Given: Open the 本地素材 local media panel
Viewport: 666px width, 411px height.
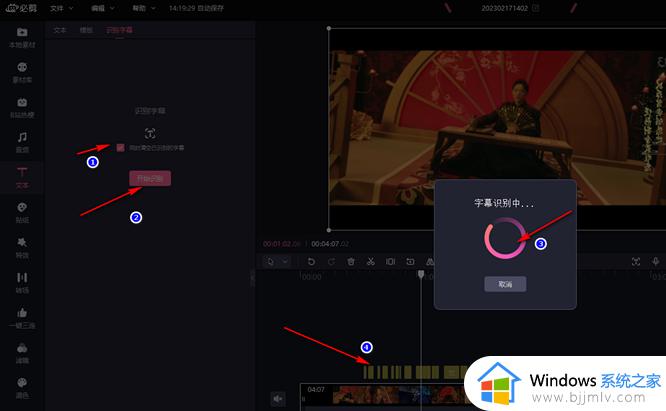Looking at the screenshot, I should point(22,38).
